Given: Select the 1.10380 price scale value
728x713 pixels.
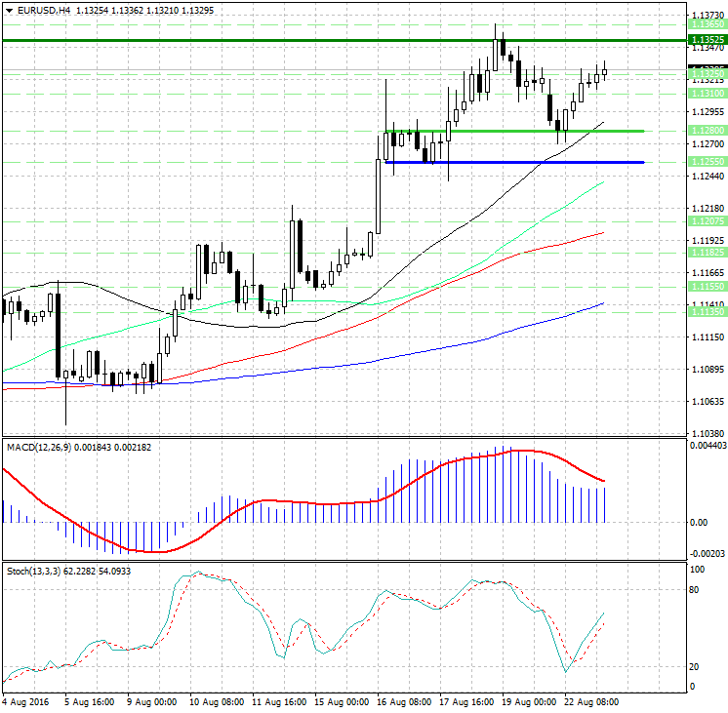Looking at the screenshot, I should pyautogui.click(x=708, y=433).
